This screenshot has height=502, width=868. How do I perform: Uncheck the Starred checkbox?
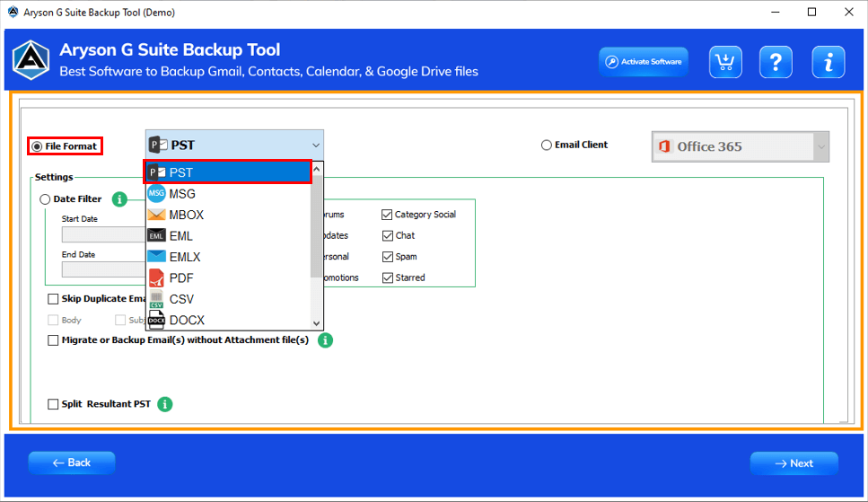[387, 277]
